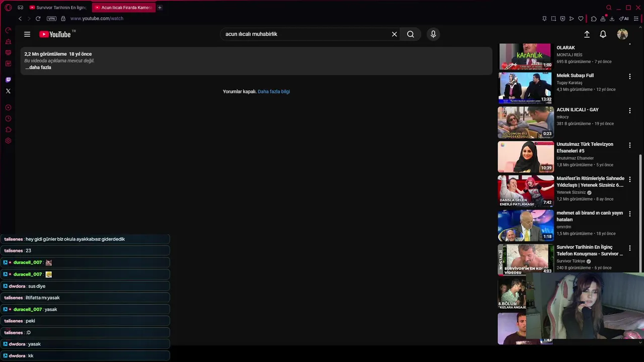
Task: Open the striped GX Mods sidebar icon
Action: pos(8,53)
